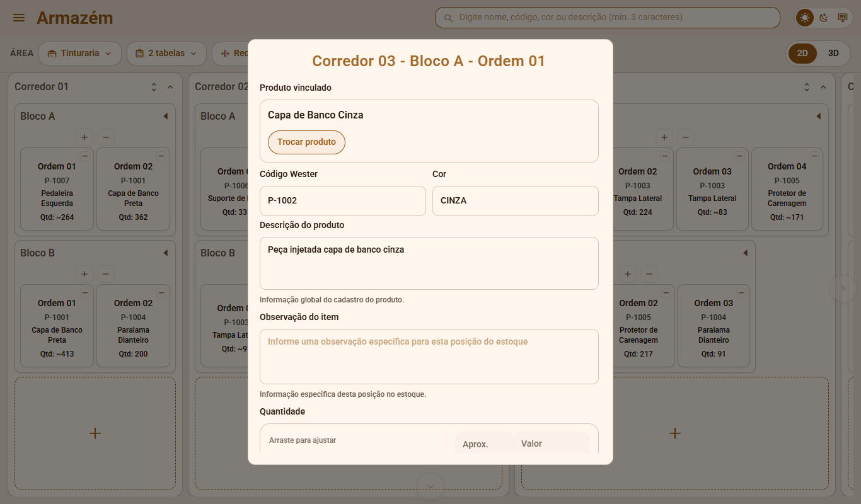The image size is (861, 504).
Task: Collapse Bloco B in Corredor 01
Action: tap(165, 253)
